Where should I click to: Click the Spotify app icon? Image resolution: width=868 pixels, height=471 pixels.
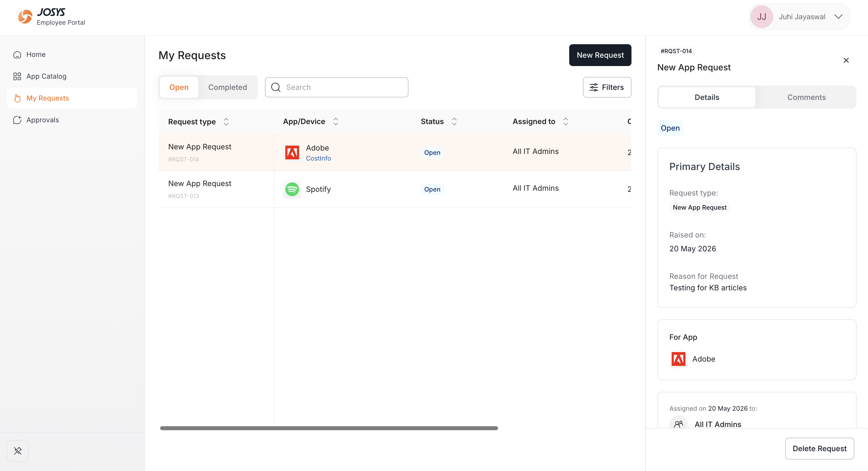pos(292,189)
